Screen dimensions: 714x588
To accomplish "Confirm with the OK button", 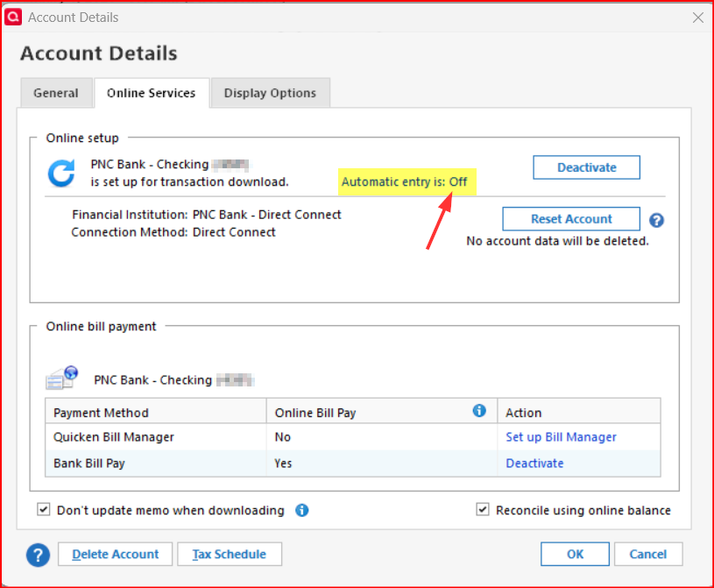I will [x=575, y=555].
